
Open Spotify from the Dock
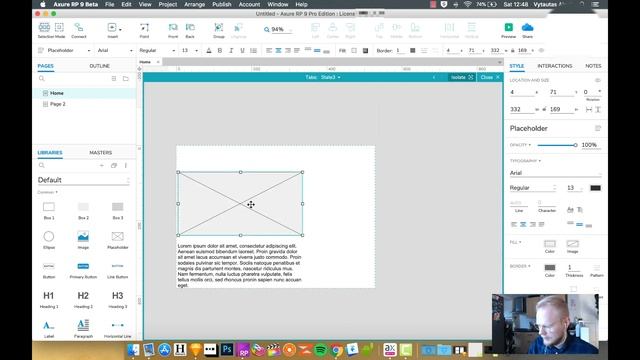tap(321, 350)
